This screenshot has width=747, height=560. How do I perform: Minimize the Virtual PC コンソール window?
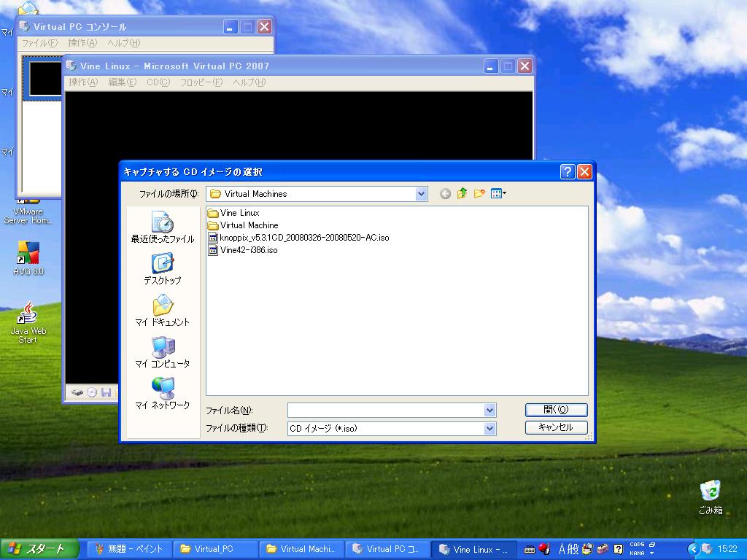231,27
